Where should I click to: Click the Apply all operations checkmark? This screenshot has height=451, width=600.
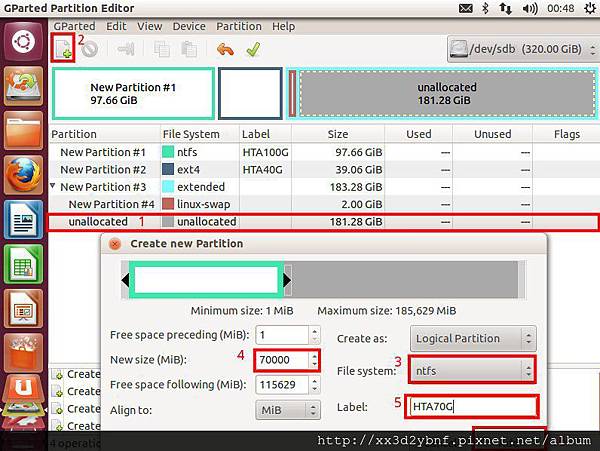click(x=253, y=49)
